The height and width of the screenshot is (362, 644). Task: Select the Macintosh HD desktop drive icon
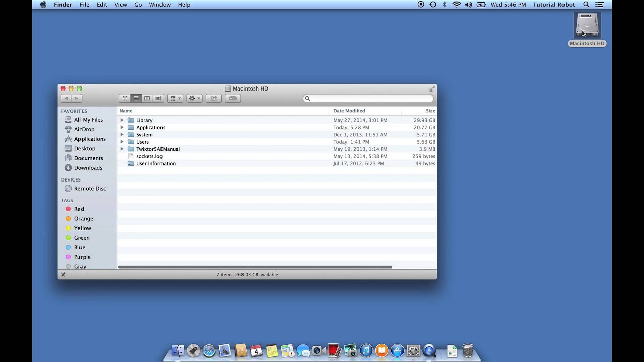pos(587,25)
